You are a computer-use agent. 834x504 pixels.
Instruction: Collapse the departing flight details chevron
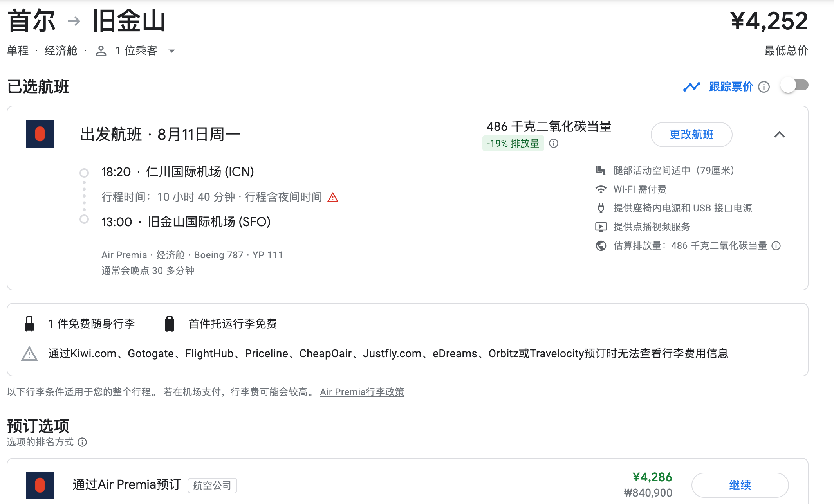779,135
